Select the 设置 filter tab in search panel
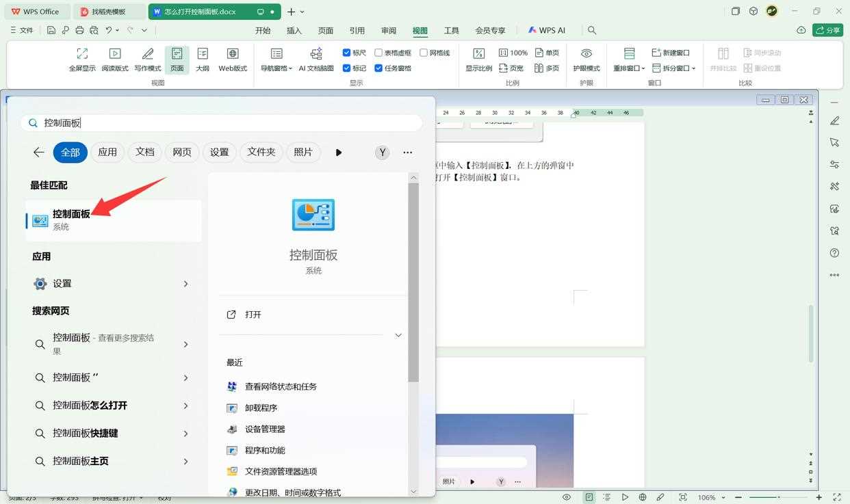The height and width of the screenshot is (504, 850). (219, 152)
